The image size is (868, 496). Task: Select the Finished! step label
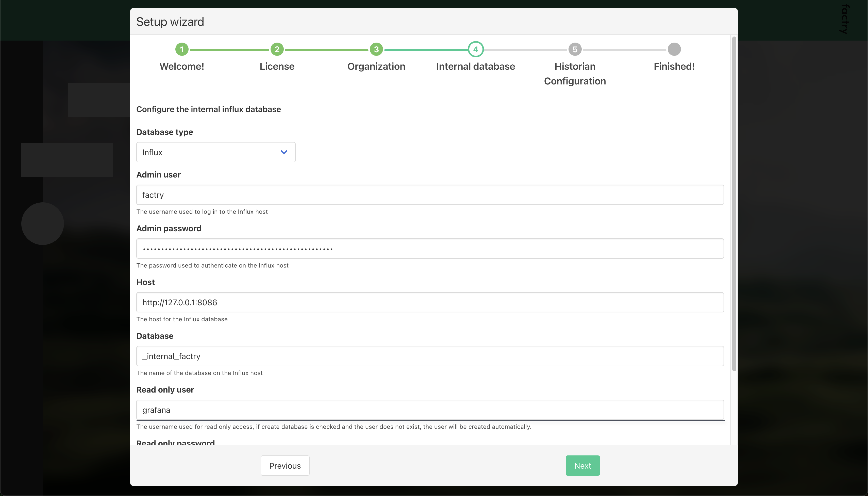point(674,66)
